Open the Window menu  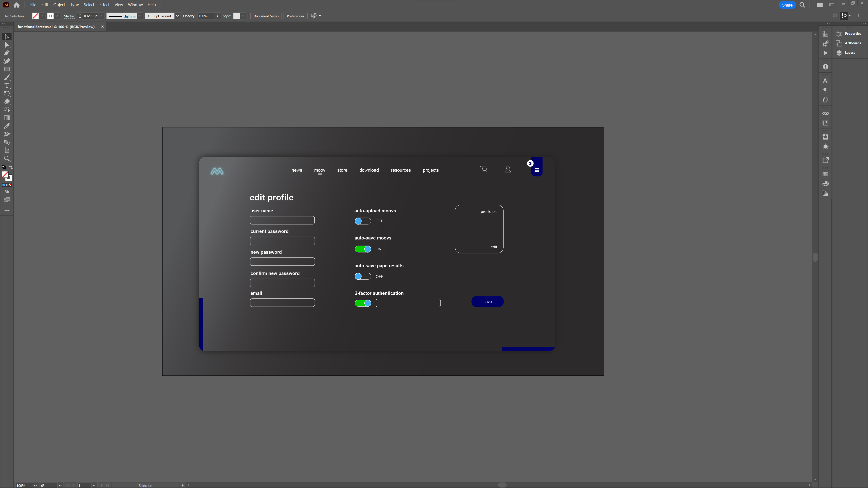[x=135, y=5]
